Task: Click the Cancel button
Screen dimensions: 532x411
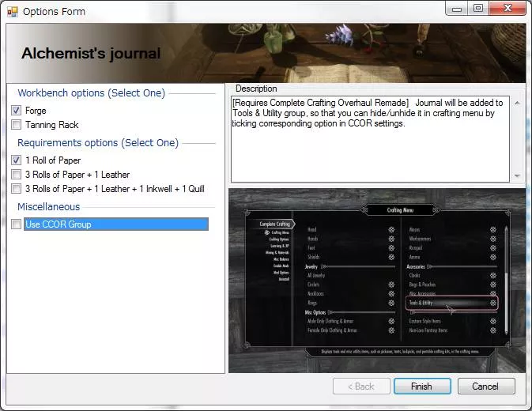Action: (x=486, y=386)
